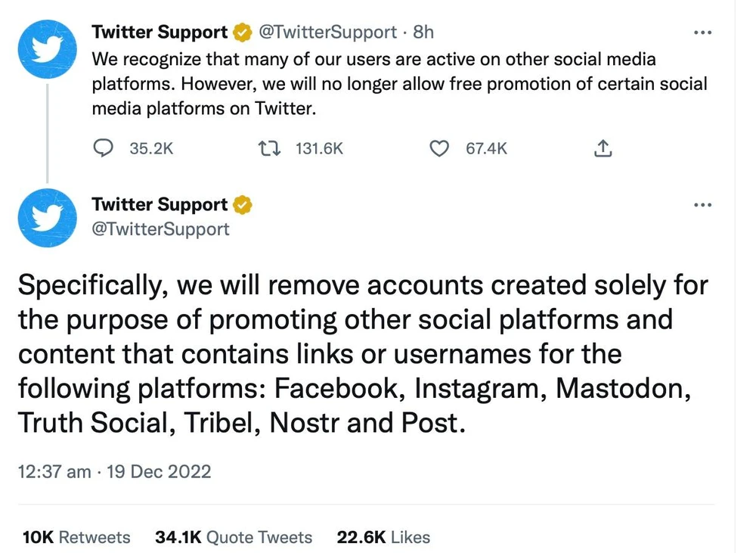This screenshot has height=553, width=756.
Task: Open the 22.6K Likes list
Action: pos(383,537)
